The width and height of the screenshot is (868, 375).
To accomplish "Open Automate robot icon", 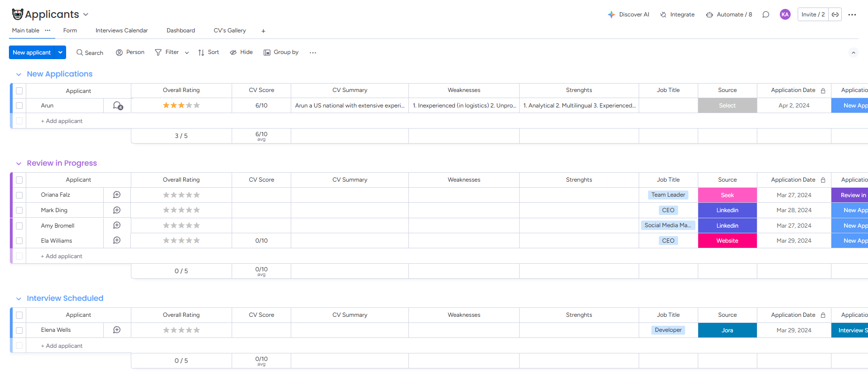I will pyautogui.click(x=709, y=15).
